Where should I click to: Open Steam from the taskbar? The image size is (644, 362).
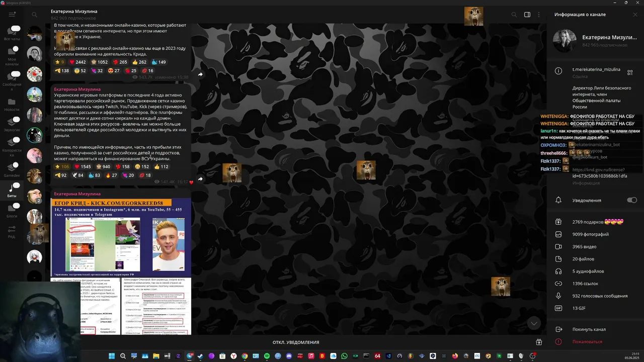(x=200, y=356)
